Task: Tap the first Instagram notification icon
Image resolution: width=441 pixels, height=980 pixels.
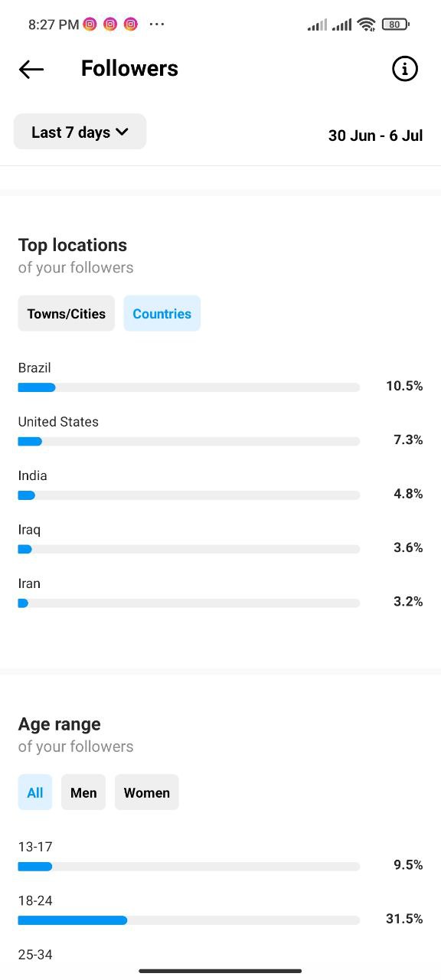Action: point(90,24)
